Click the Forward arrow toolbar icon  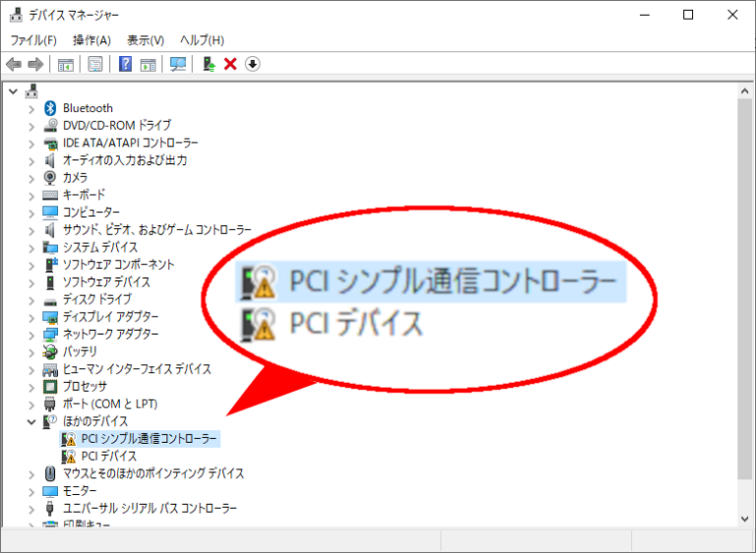35,64
